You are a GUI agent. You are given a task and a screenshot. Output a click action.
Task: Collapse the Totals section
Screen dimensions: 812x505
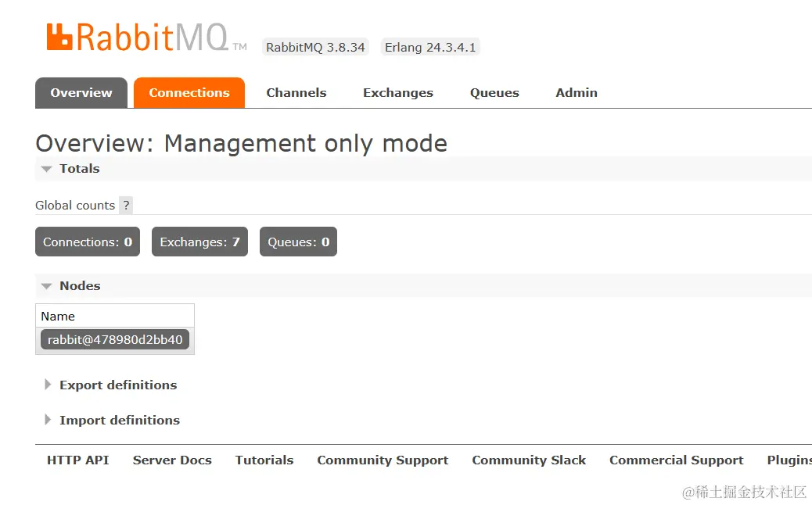79,169
